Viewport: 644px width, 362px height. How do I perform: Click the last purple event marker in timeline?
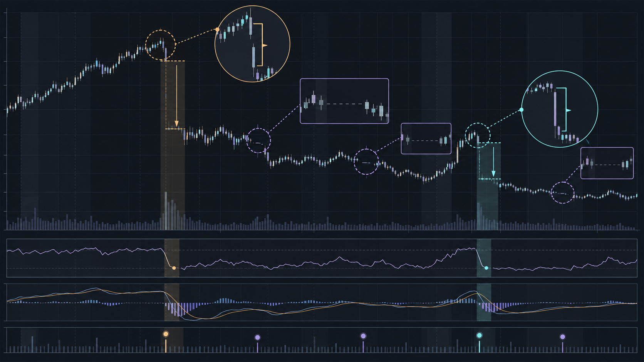click(563, 337)
